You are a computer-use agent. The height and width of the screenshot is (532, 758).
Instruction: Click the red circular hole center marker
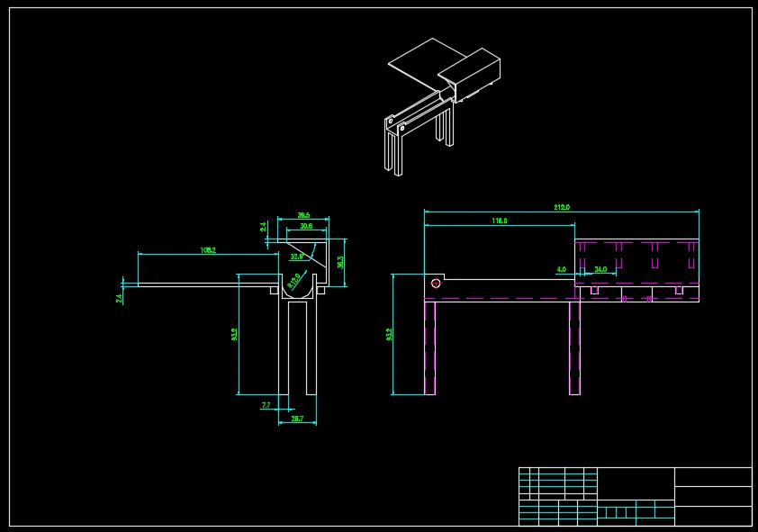click(x=436, y=284)
